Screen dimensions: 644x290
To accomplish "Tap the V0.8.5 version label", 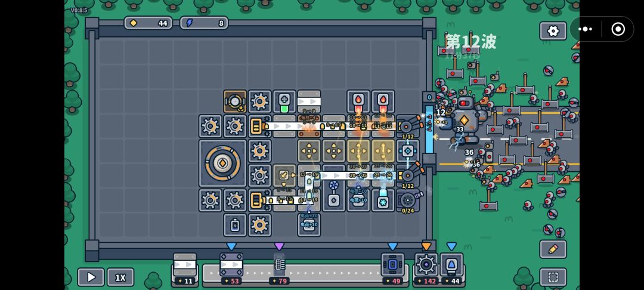I will [79, 10].
